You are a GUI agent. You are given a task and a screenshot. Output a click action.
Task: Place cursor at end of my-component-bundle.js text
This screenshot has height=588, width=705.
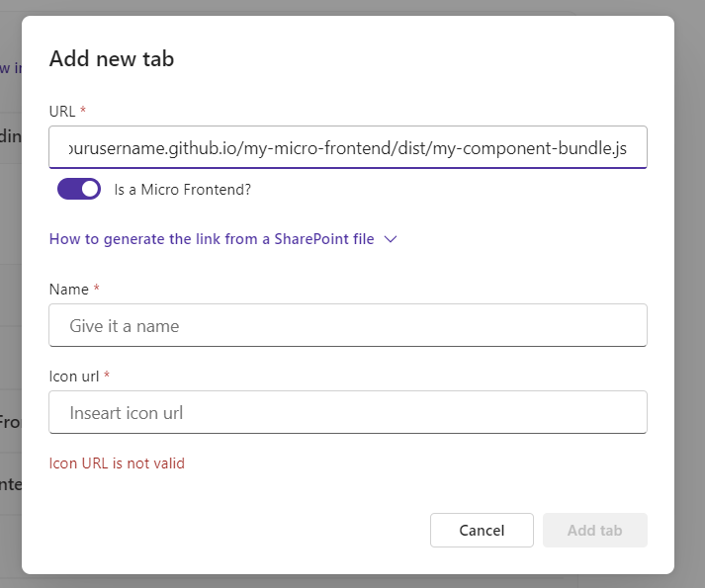628,148
